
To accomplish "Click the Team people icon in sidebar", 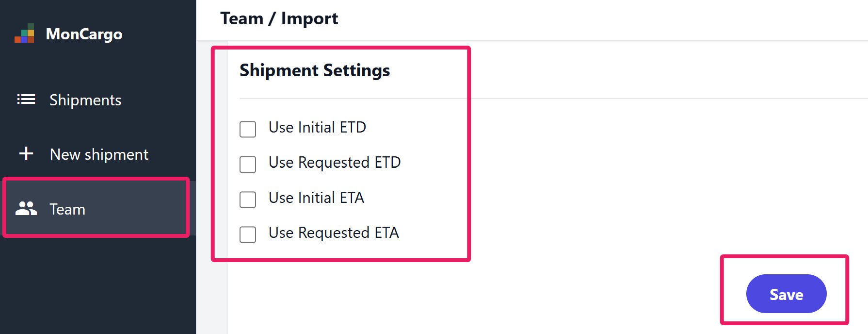I will (x=26, y=209).
